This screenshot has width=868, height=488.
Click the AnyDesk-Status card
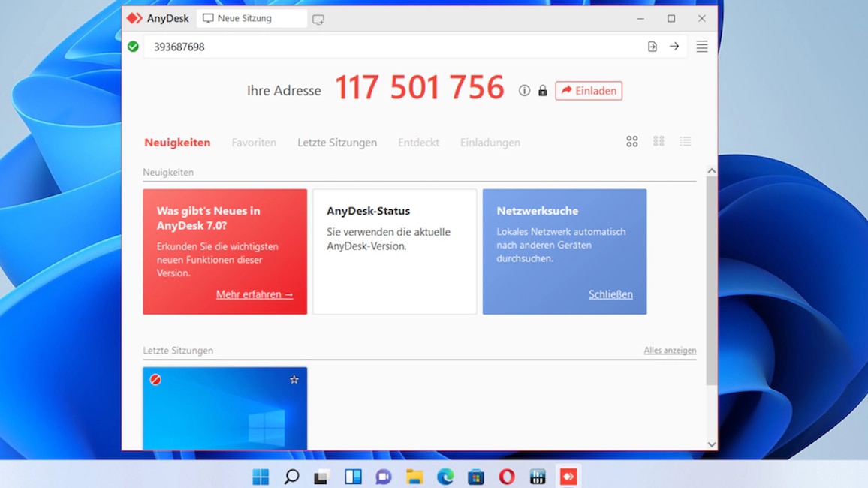click(395, 252)
